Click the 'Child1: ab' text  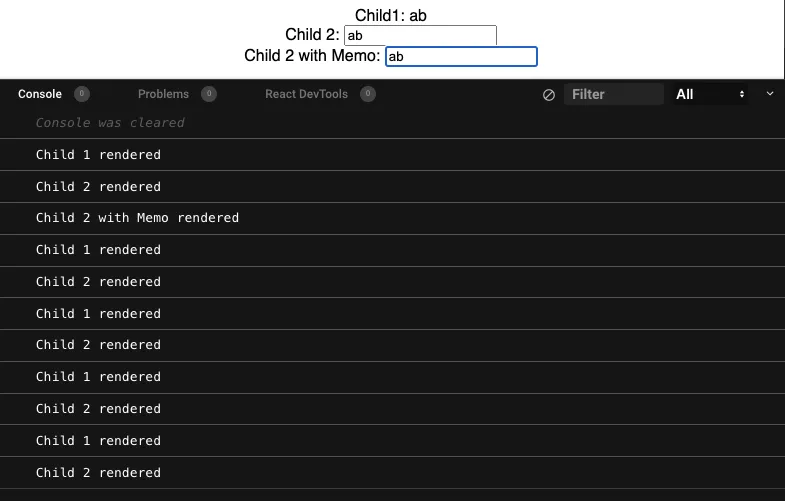click(x=391, y=15)
